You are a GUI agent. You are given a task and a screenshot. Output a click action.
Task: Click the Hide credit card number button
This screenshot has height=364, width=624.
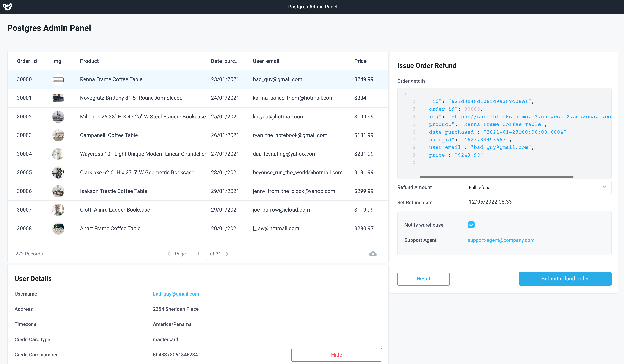(x=337, y=354)
